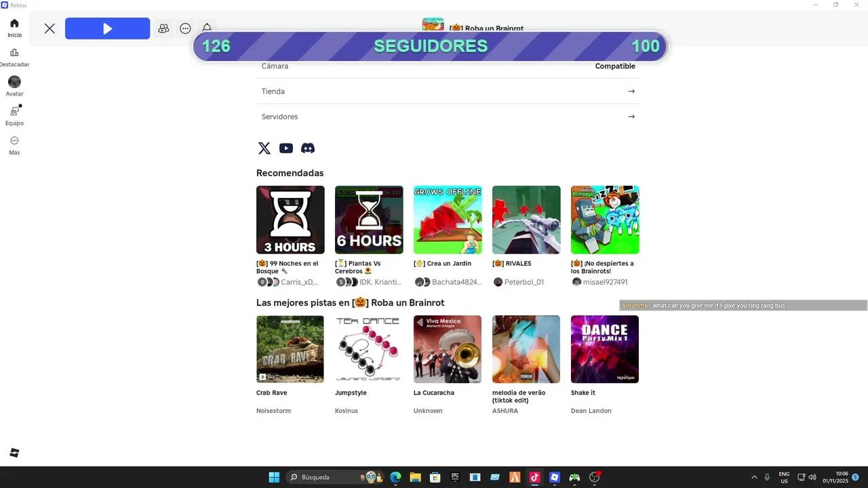This screenshot has width=868, height=488.
Task: Open the Destacadas section
Action: pos(14,56)
